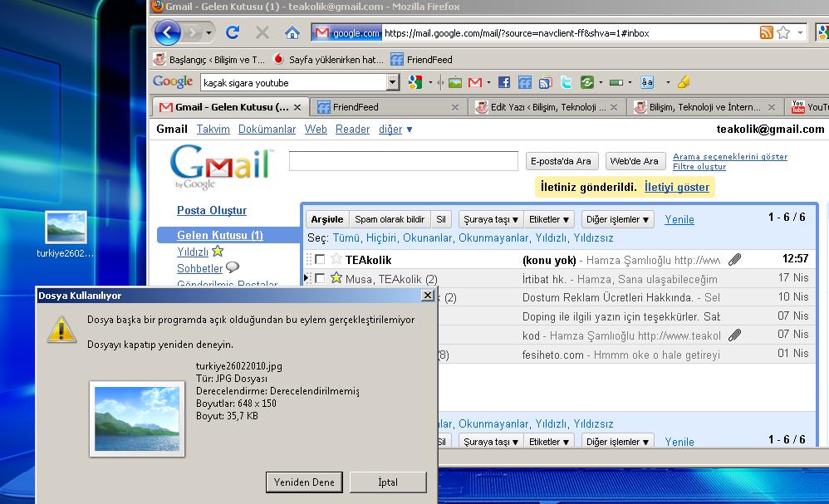Open the 'Posta Oluştur' link
This screenshot has height=504, width=829.
[212, 210]
